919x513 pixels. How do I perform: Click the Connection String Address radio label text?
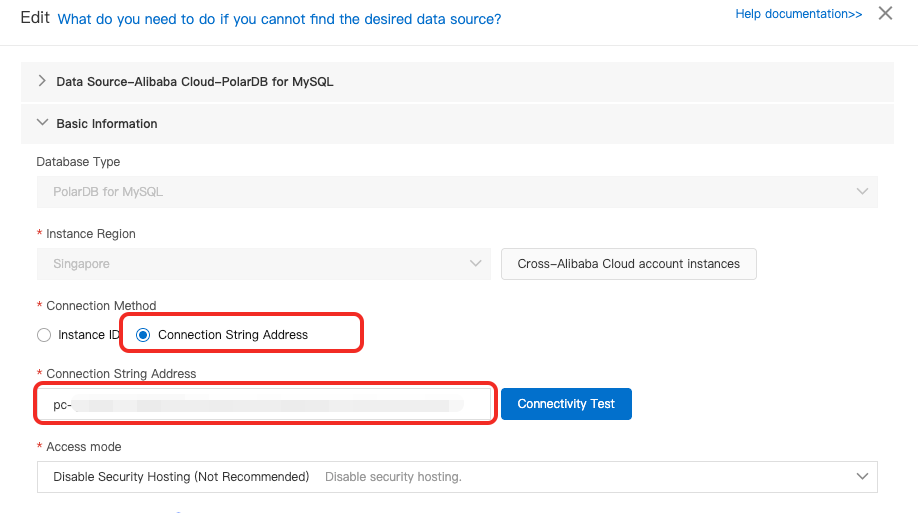click(233, 335)
